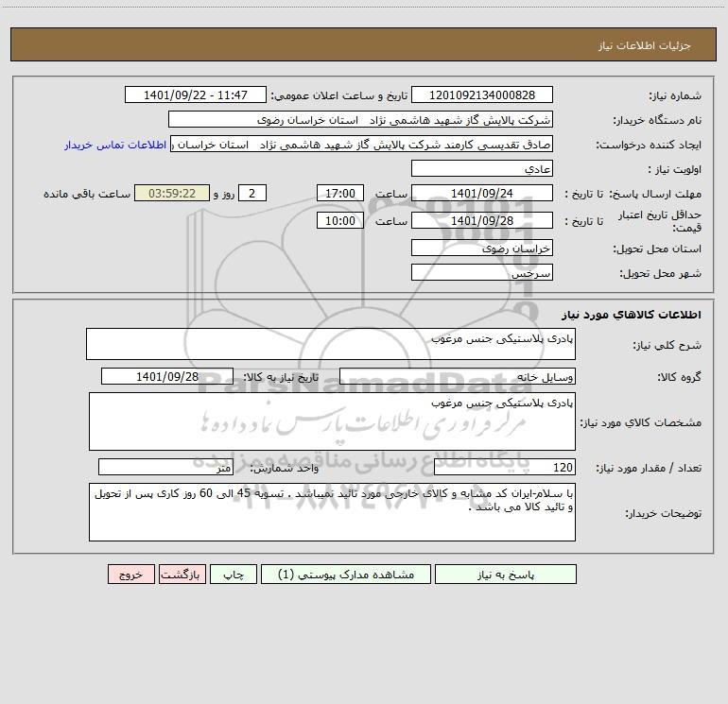The image size is (728, 704).
Task: Click label 'ایجاد کننده درخواست:'
Action: pos(649,145)
